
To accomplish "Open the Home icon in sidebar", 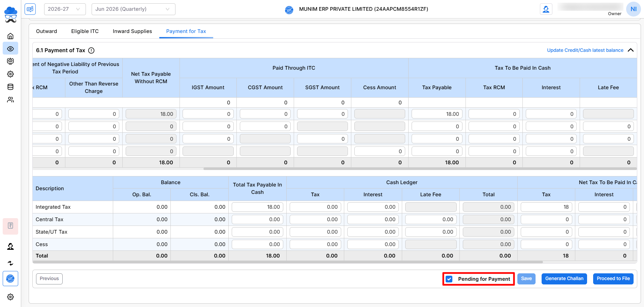I will pos(10,36).
